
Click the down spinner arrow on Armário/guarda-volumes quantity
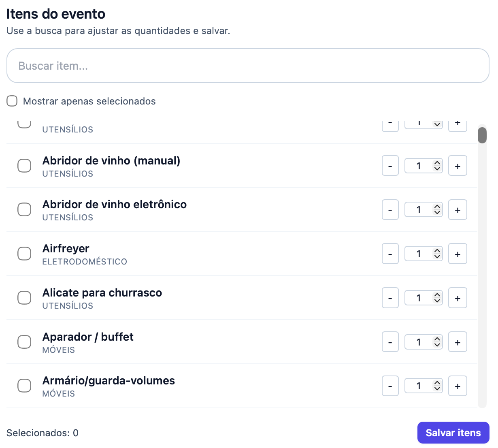pos(437,388)
